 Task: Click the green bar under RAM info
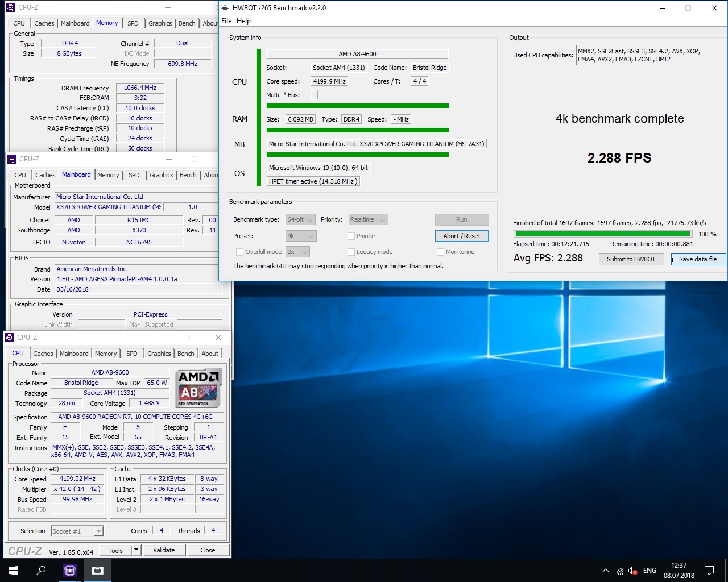(358, 130)
